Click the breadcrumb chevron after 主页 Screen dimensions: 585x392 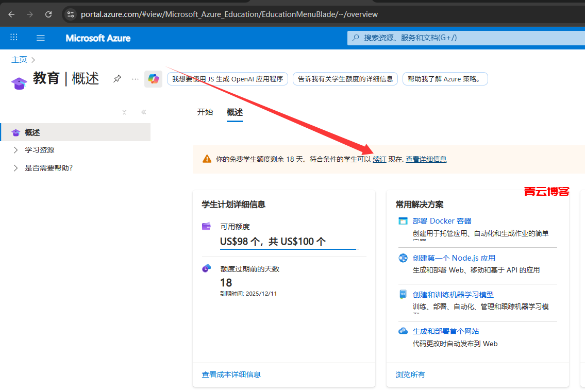[33, 60]
